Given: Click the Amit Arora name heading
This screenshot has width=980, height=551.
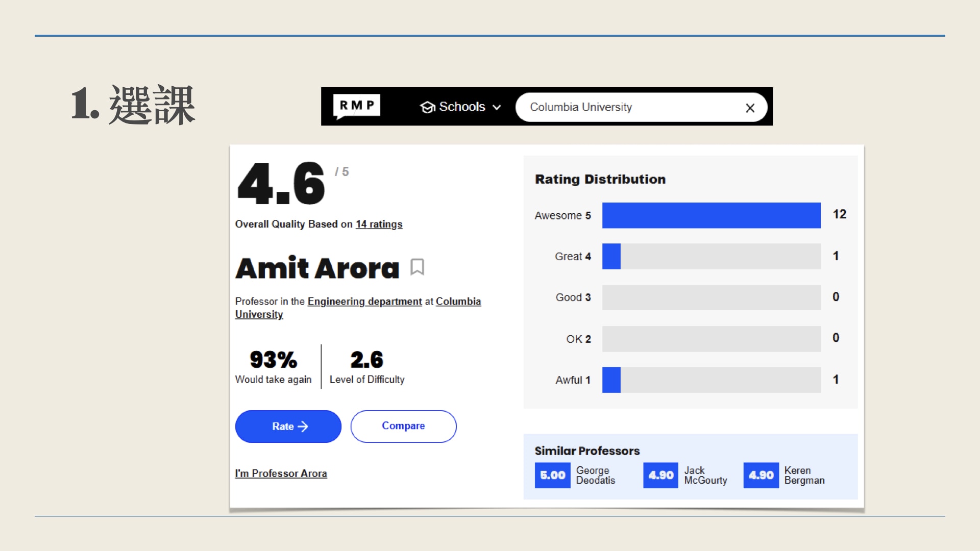Looking at the screenshot, I should (x=317, y=268).
